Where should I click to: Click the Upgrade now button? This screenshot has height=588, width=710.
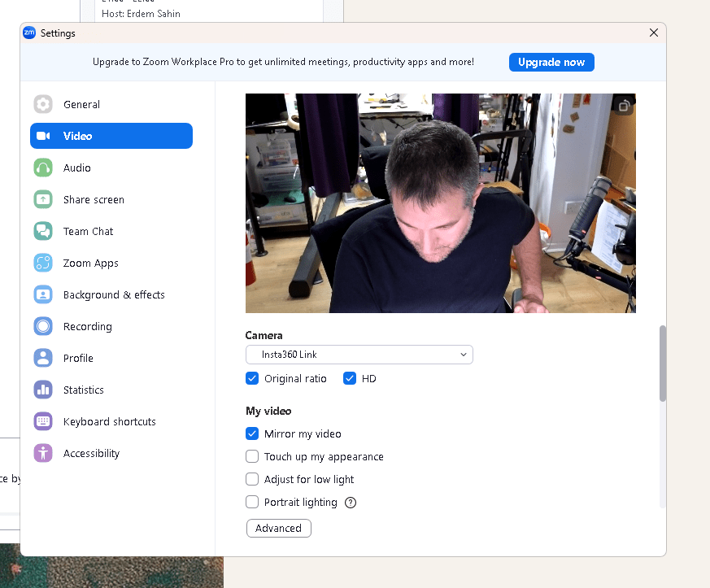click(551, 62)
